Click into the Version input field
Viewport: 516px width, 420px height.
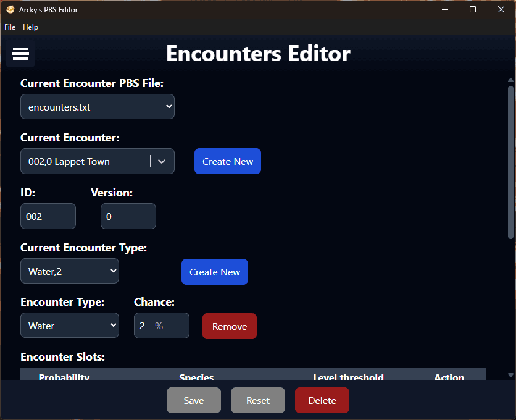coord(128,217)
